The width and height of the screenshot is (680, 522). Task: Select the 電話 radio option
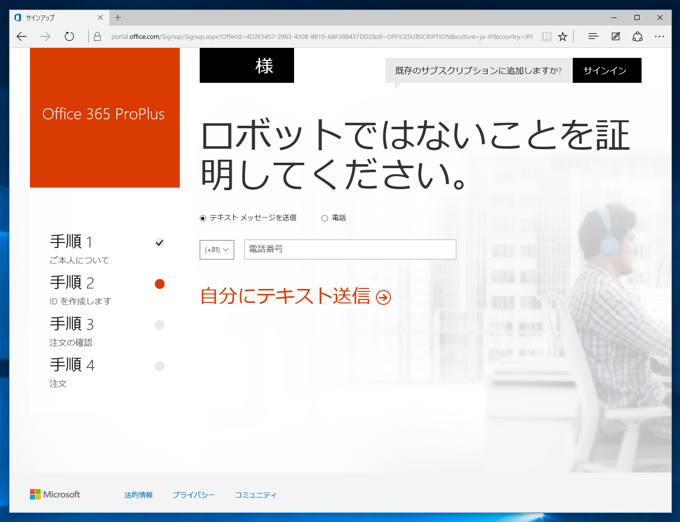[324, 218]
